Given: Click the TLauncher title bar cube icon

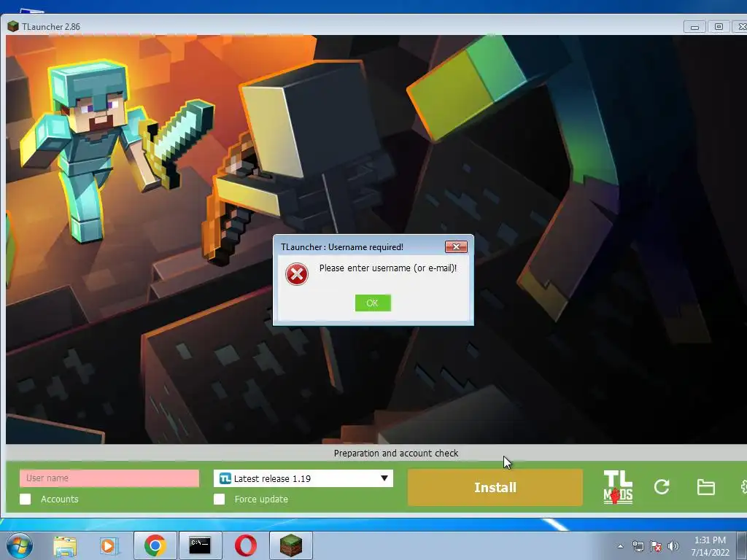Looking at the screenshot, I should click(13, 26).
